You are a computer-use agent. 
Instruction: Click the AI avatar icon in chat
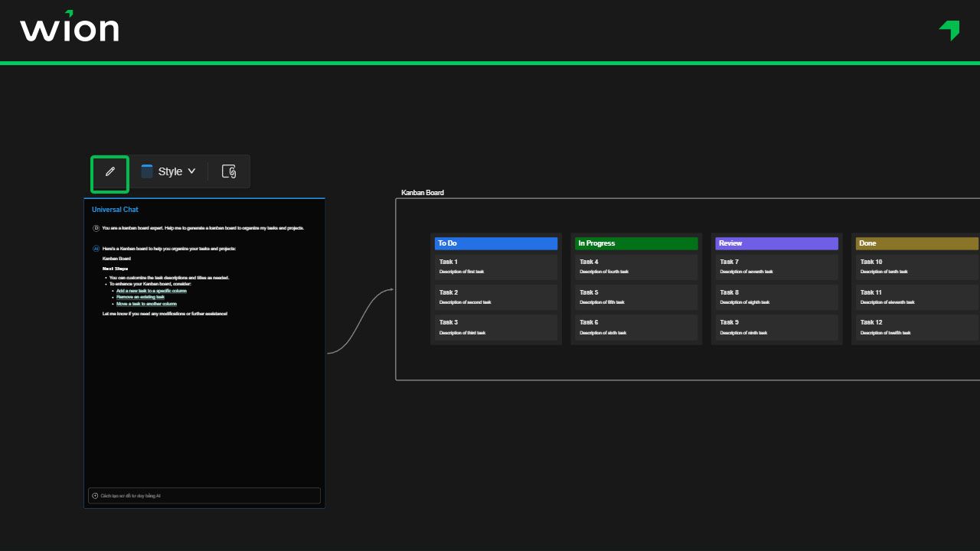tap(96, 249)
